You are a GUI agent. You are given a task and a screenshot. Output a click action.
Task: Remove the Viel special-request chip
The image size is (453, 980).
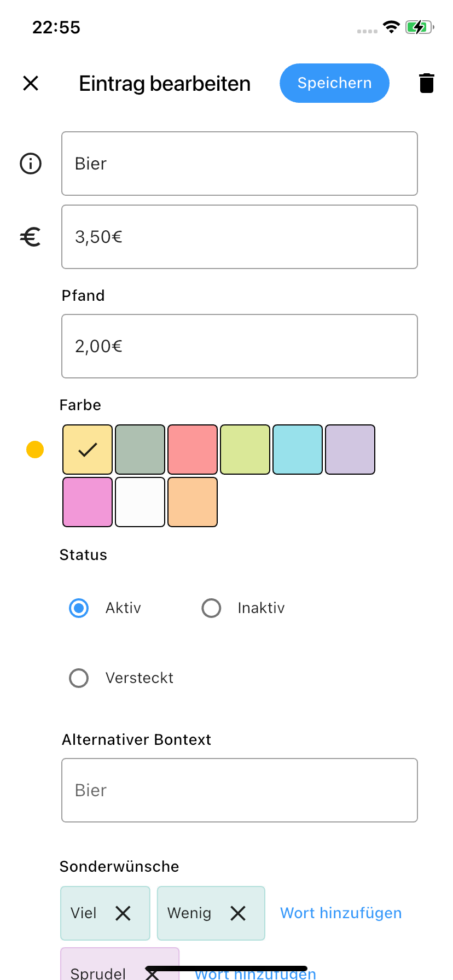point(123,913)
